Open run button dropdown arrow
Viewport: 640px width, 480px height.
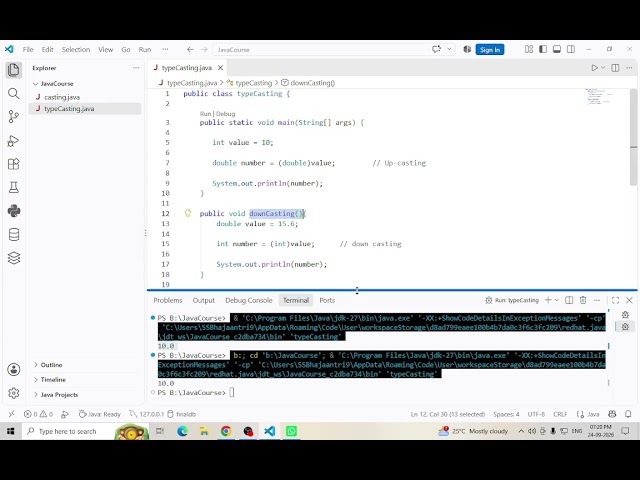603,68
